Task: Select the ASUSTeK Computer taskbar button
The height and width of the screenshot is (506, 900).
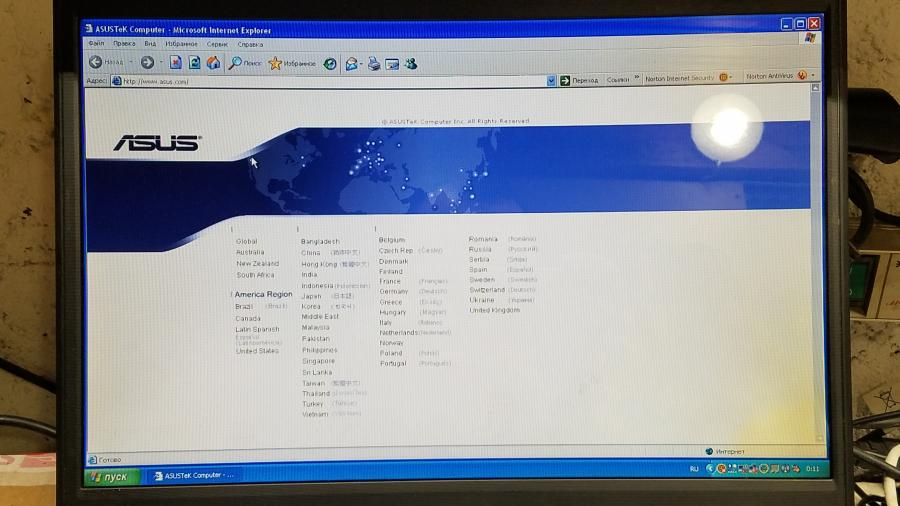Action: tap(193, 476)
